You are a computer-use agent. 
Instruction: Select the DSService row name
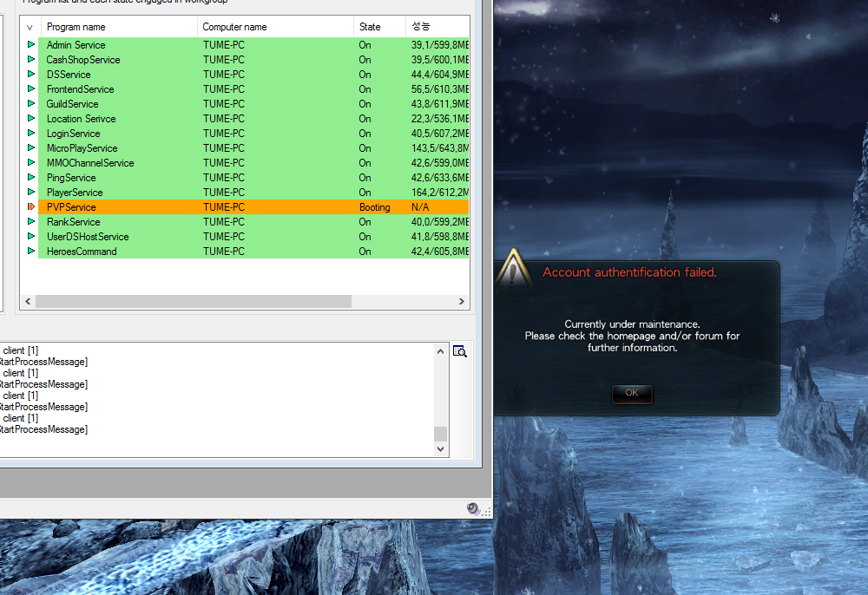[69, 74]
